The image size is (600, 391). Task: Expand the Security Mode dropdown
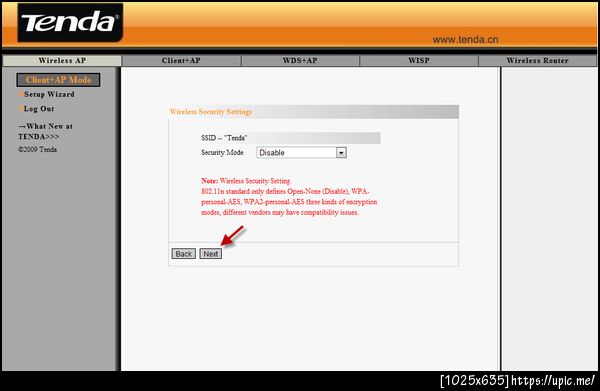click(x=302, y=153)
